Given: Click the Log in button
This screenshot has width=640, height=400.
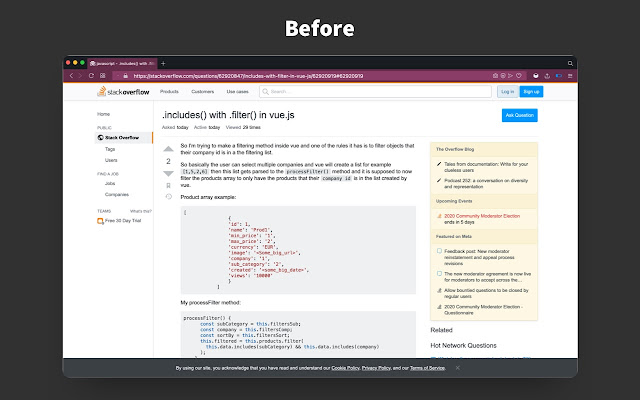Looking at the screenshot, I should coord(508,91).
